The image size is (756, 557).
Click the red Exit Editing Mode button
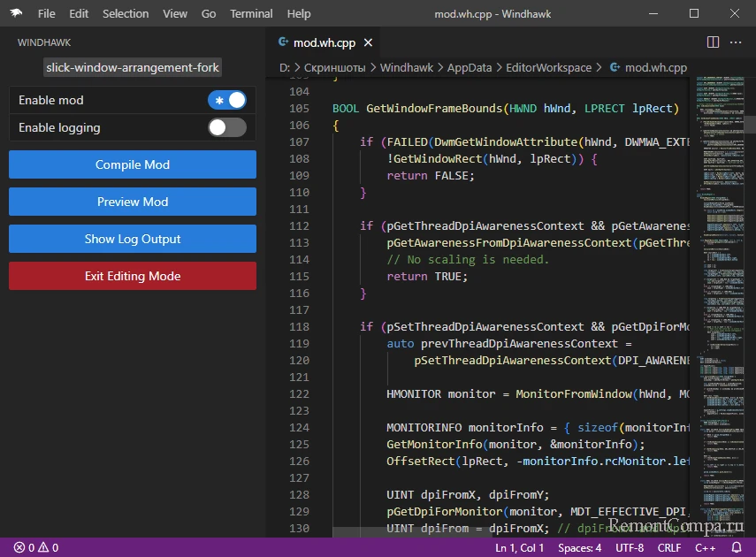[x=133, y=276]
